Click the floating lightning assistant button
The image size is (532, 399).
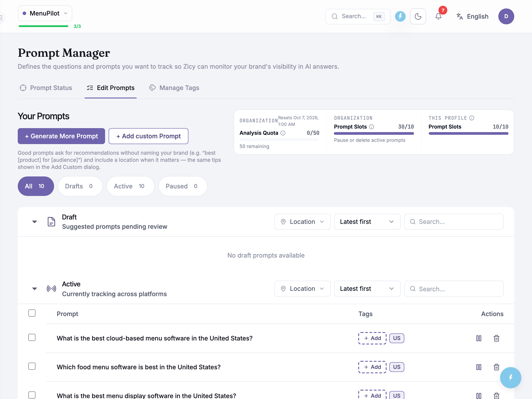tap(510, 377)
